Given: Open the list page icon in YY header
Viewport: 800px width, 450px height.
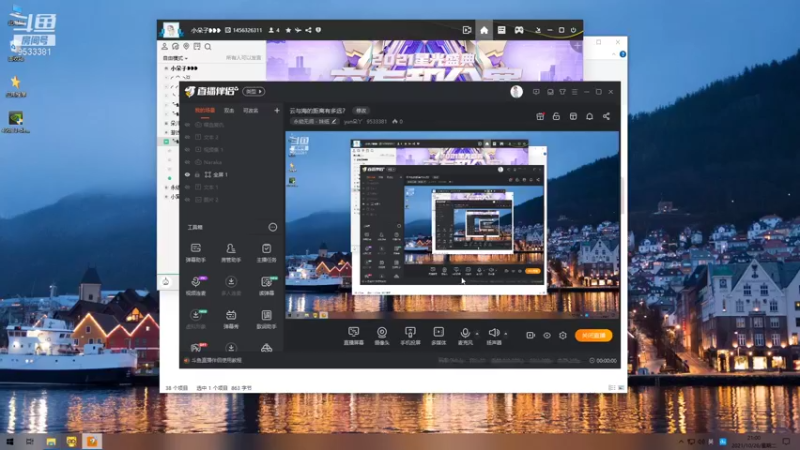Looking at the screenshot, I should (501, 30).
